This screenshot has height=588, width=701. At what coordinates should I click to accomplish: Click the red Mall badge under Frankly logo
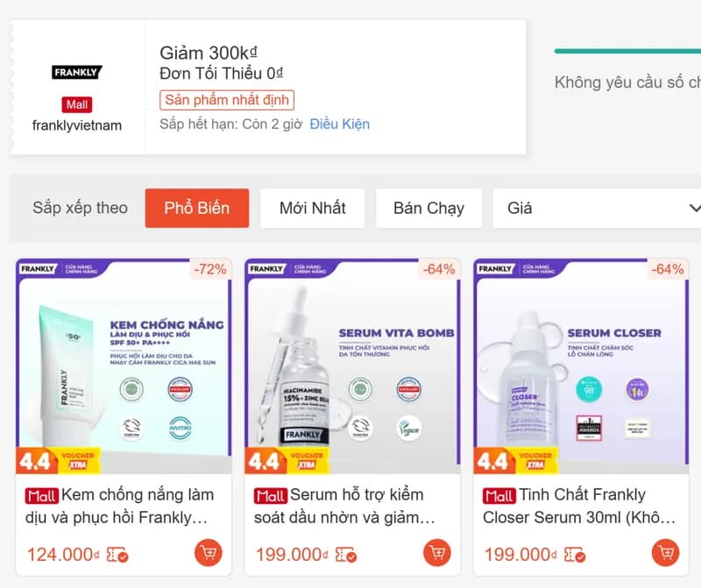(77, 104)
